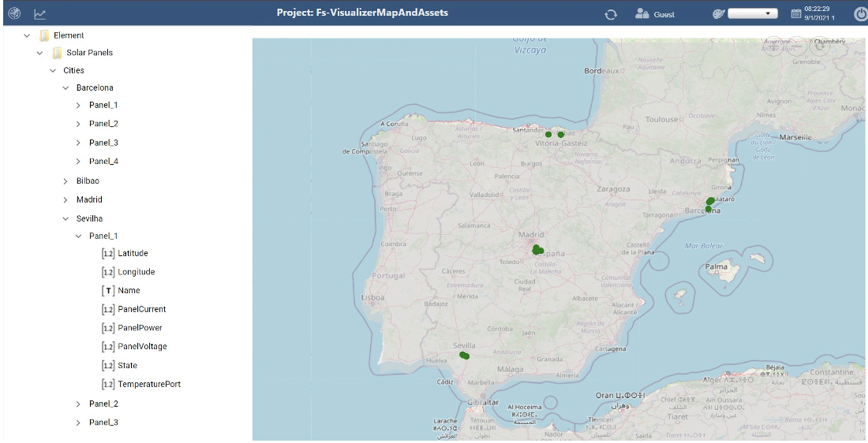Collapse the Barcelona node

[65, 88]
